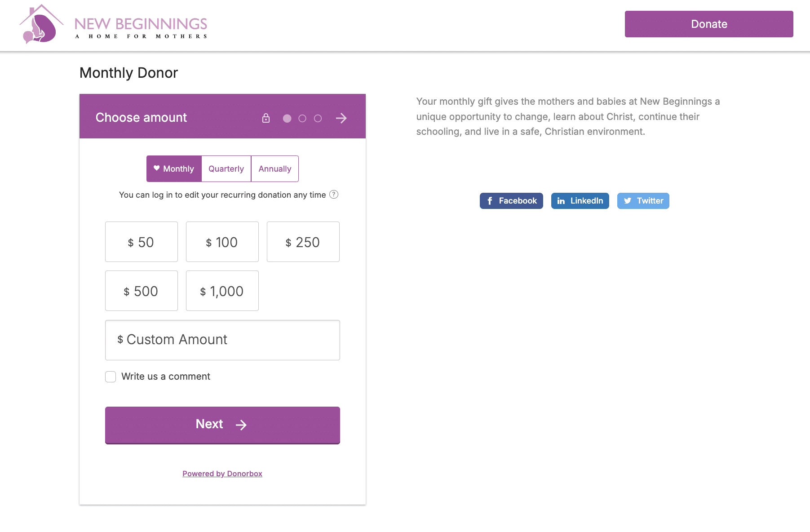Click inside the Custom Amount field
Image resolution: width=810 pixels, height=532 pixels.
[x=222, y=340]
